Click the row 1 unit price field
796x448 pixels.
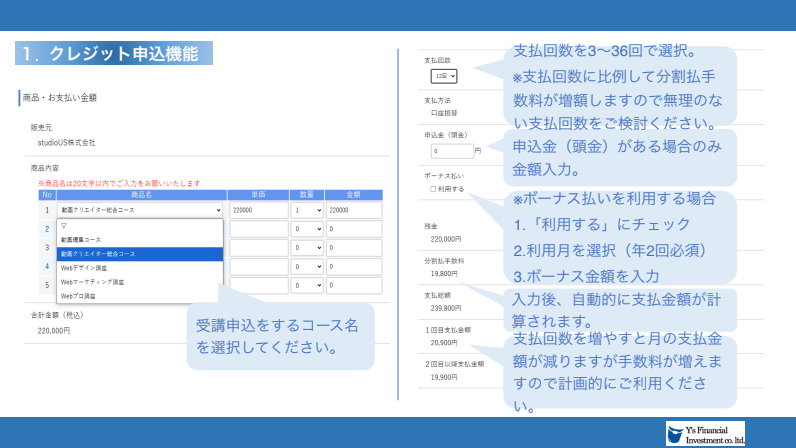257,211
